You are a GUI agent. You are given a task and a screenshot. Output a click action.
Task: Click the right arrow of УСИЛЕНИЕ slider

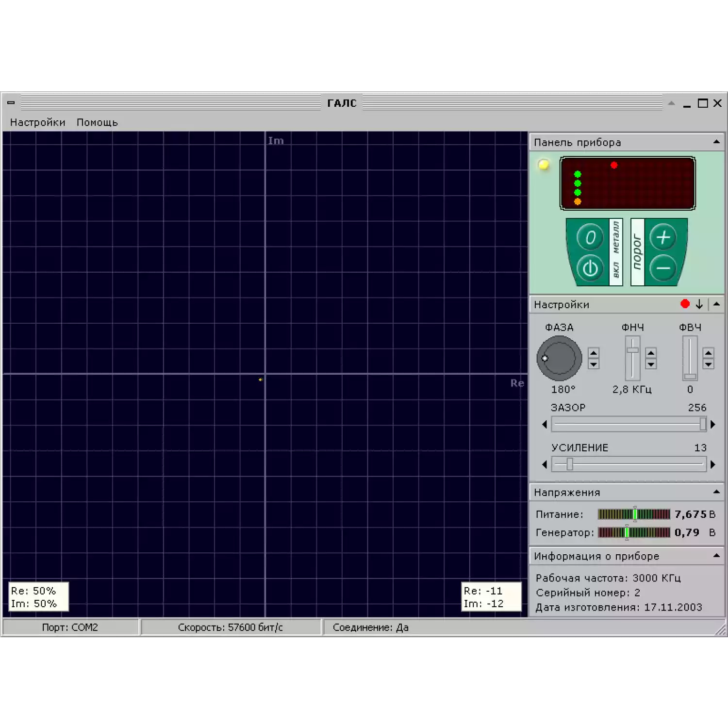click(x=712, y=464)
